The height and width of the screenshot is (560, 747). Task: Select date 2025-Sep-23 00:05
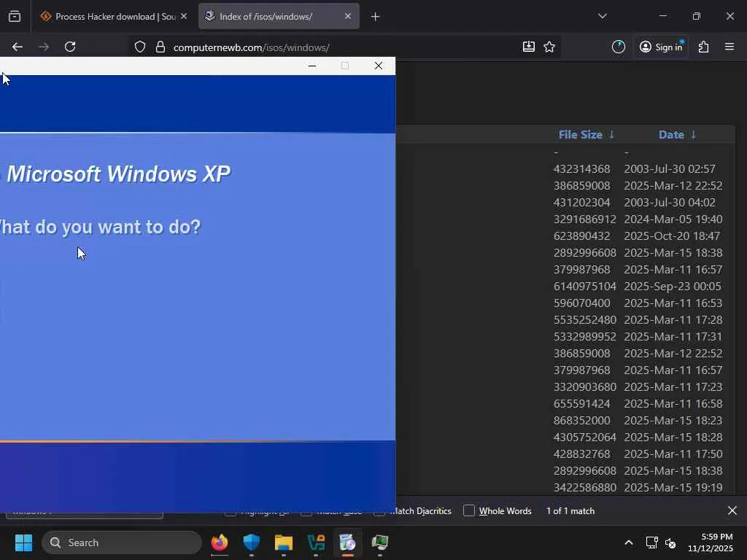click(x=672, y=286)
